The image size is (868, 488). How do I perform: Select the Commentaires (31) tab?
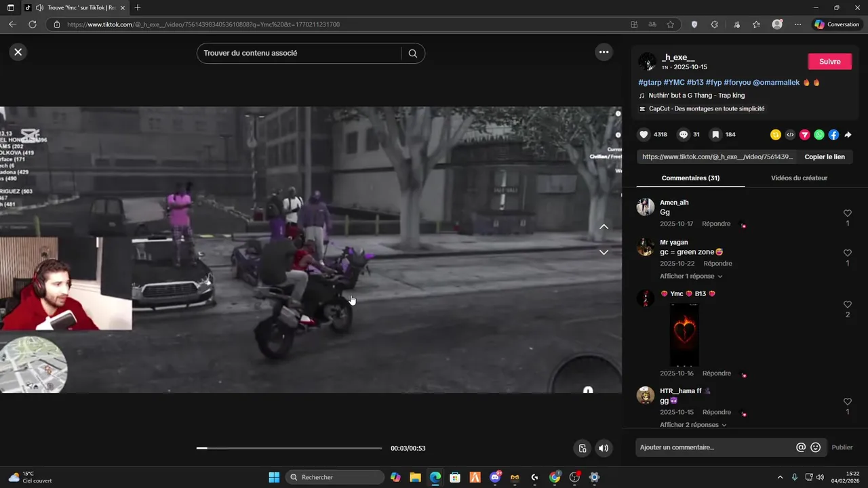(690, 178)
